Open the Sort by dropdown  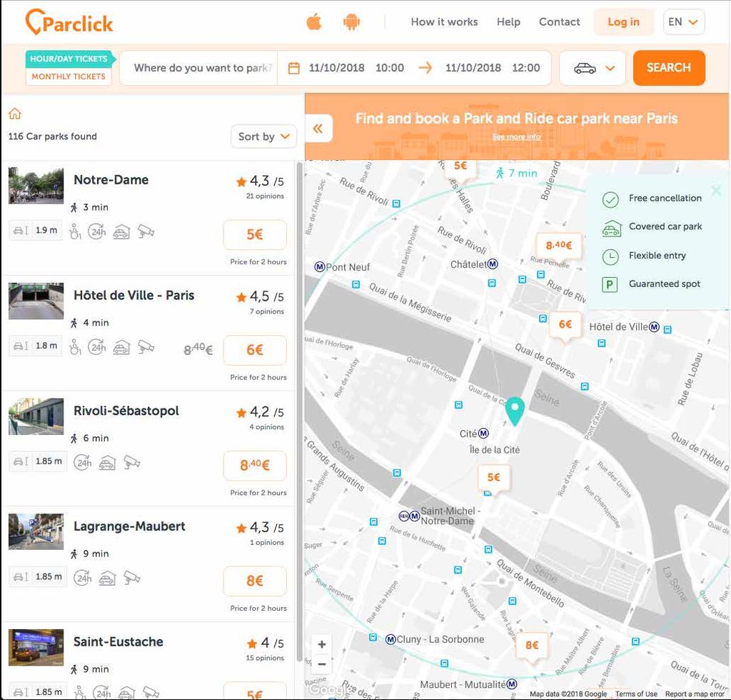pos(264,136)
